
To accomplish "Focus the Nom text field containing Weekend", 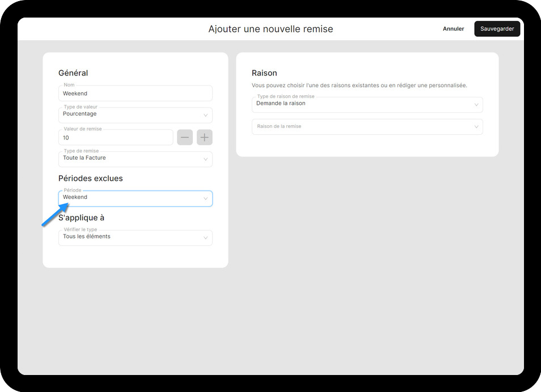I will coord(135,93).
